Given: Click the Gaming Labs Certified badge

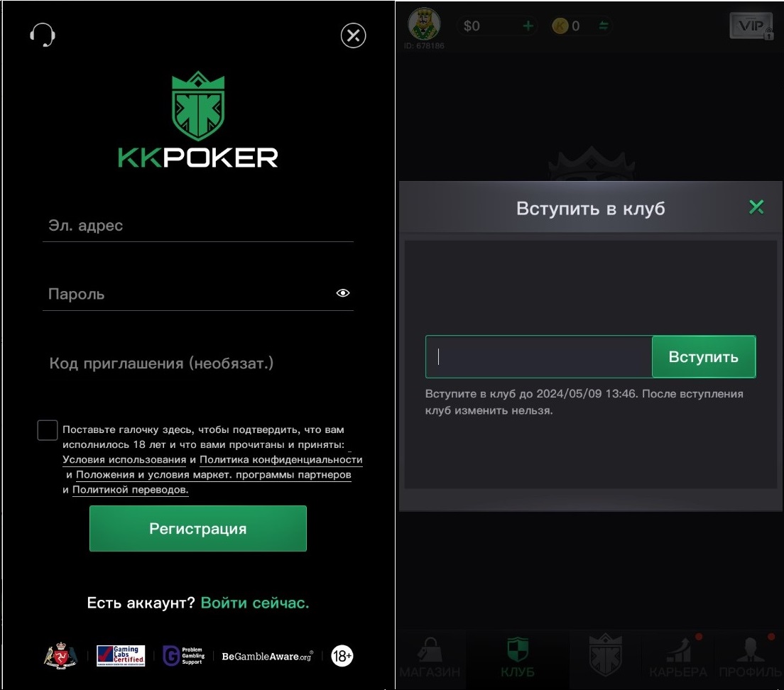Looking at the screenshot, I should pyautogui.click(x=121, y=655).
